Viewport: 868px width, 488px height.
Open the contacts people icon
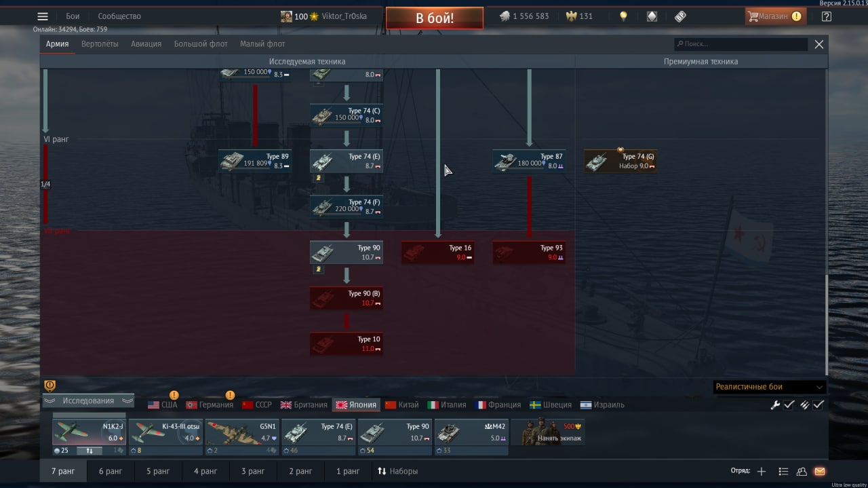click(802, 471)
